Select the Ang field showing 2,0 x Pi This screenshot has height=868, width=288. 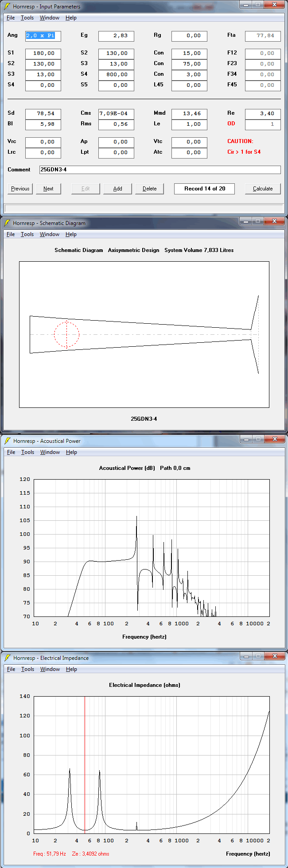click(43, 36)
